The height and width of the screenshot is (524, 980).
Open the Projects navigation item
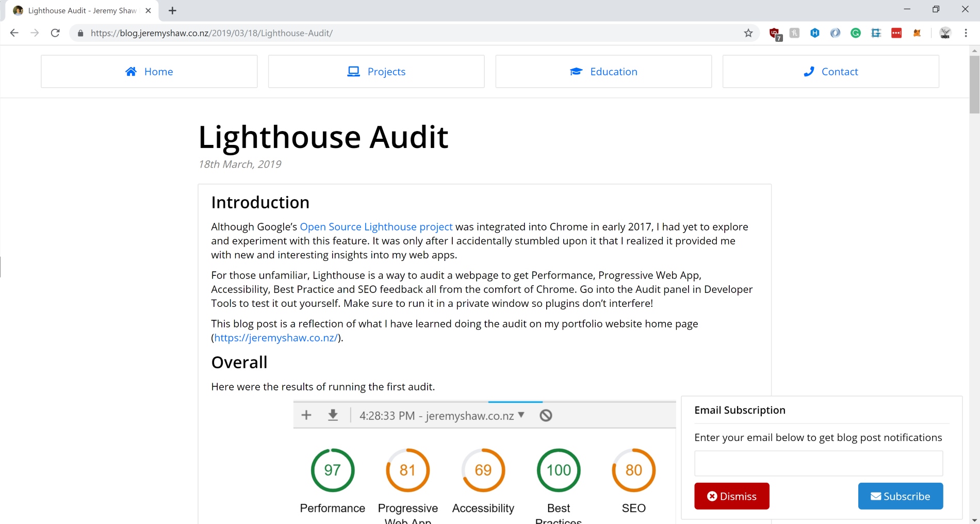376,72
